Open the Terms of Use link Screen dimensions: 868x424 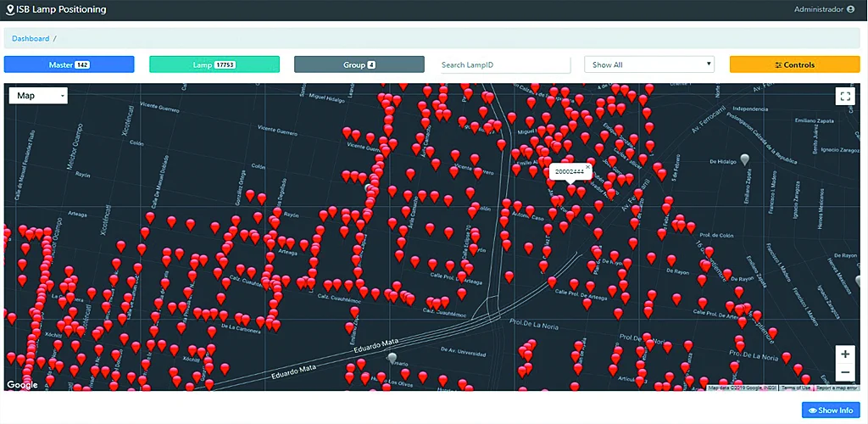pyautogui.click(x=795, y=388)
